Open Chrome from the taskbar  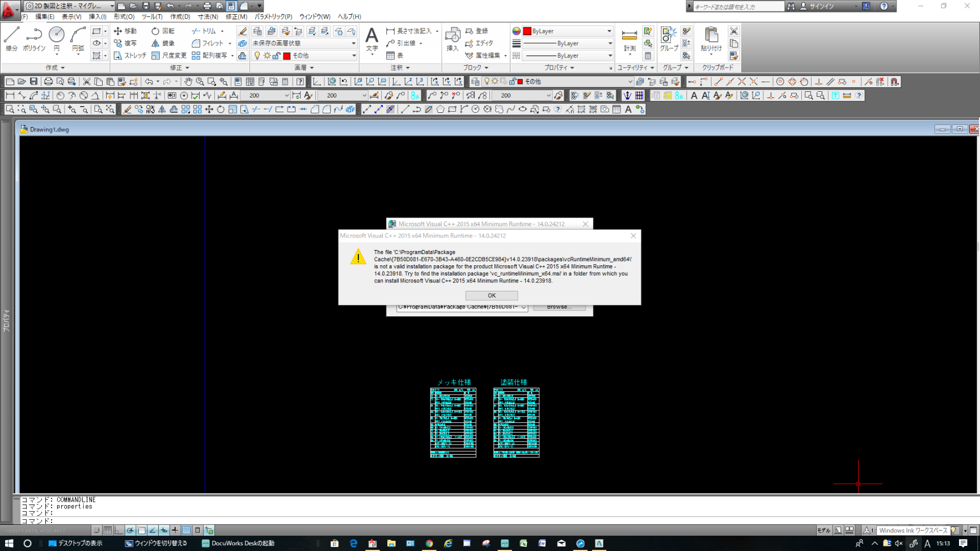(429, 543)
